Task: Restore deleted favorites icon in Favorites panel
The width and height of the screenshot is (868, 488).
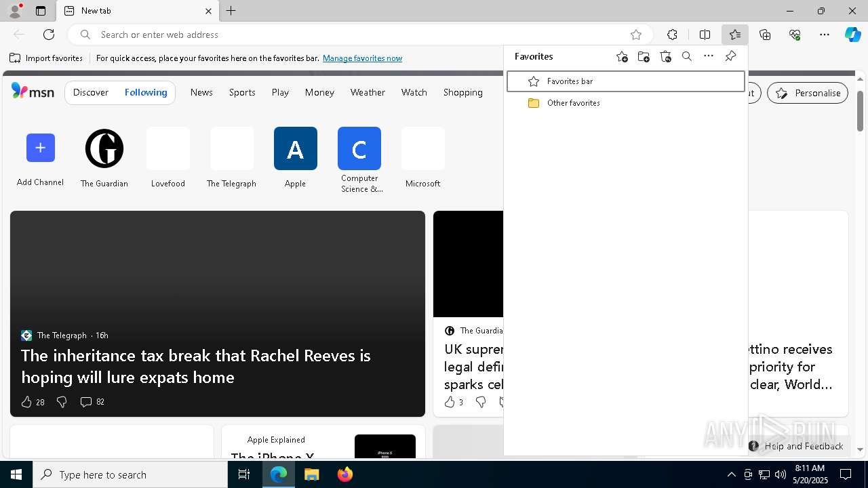Action: pyautogui.click(x=665, y=57)
